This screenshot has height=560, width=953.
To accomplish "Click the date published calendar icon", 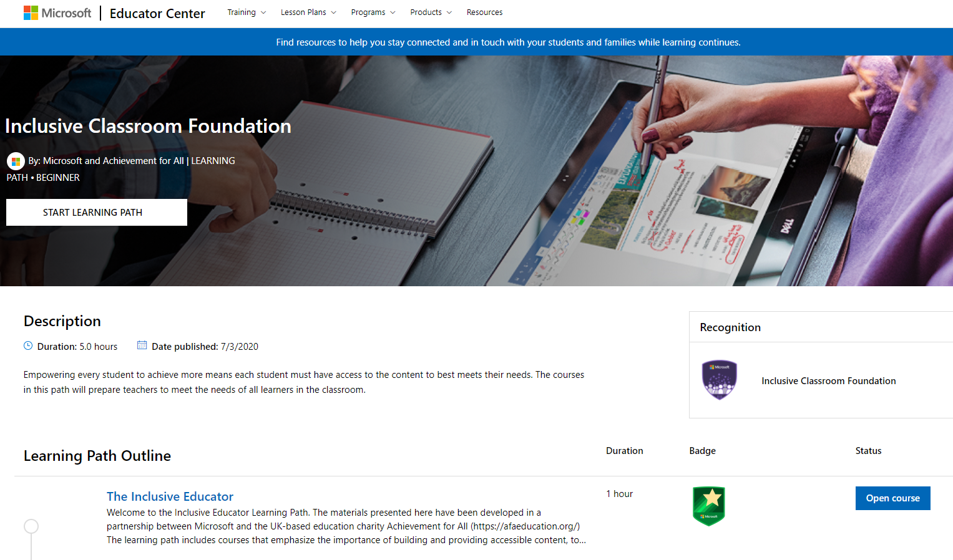I will (x=142, y=345).
